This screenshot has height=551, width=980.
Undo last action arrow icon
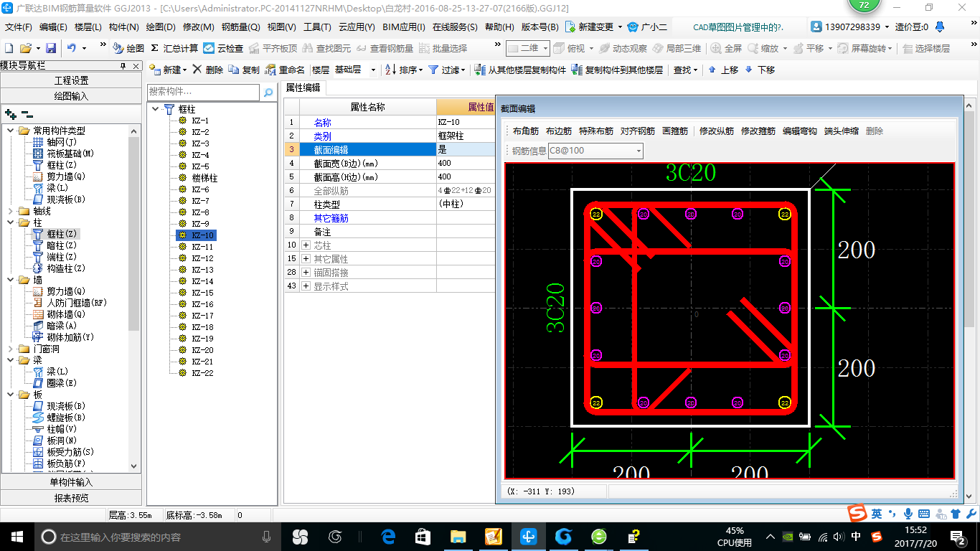tap(72, 48)
